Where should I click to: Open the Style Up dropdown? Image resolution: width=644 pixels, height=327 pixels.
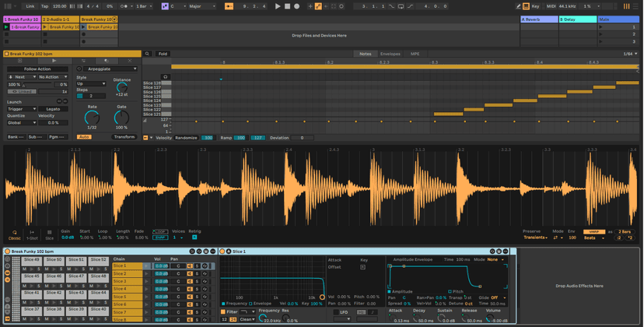click(91, 84)
